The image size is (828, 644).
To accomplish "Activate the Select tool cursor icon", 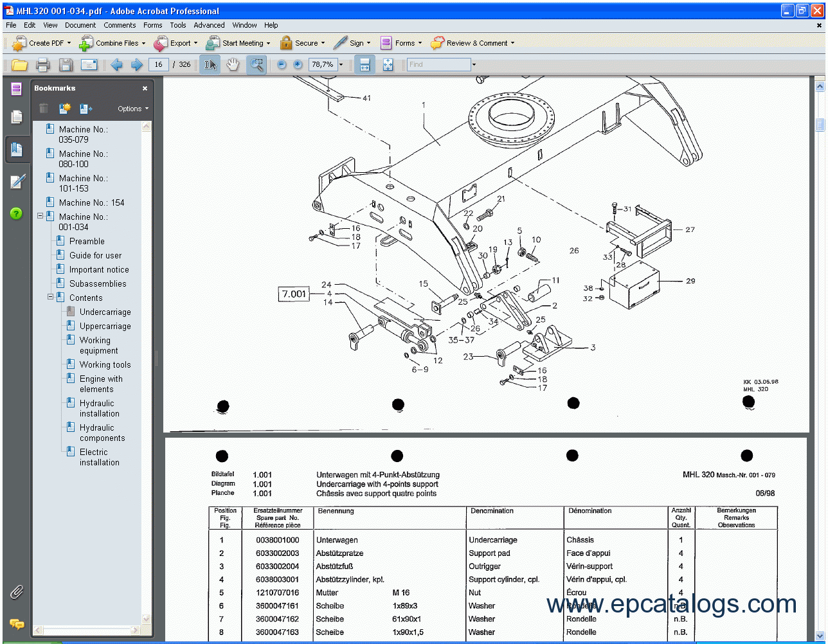I will click(210, 64).
